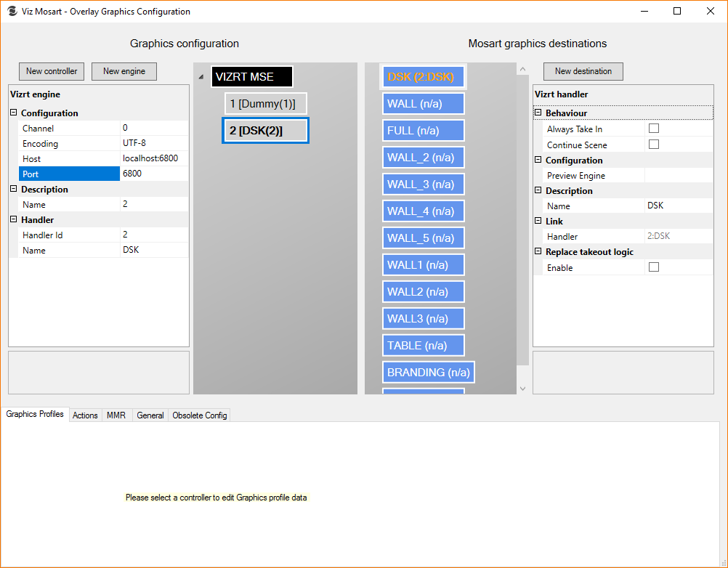Open the MMR tab

coord(116,415)
